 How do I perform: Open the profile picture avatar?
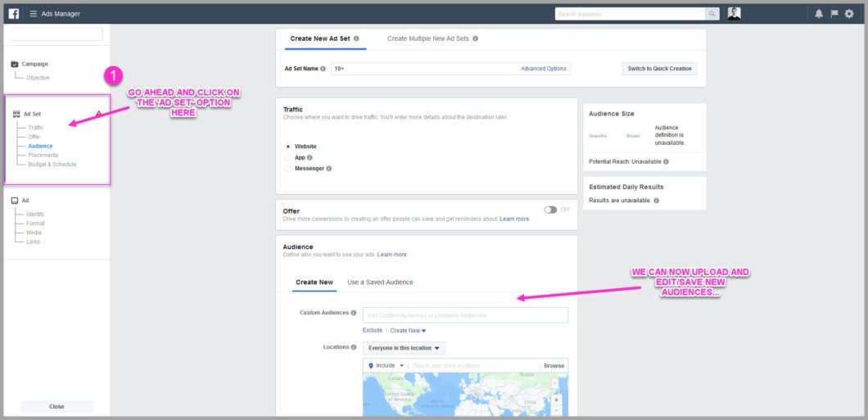tap(734, 14)
